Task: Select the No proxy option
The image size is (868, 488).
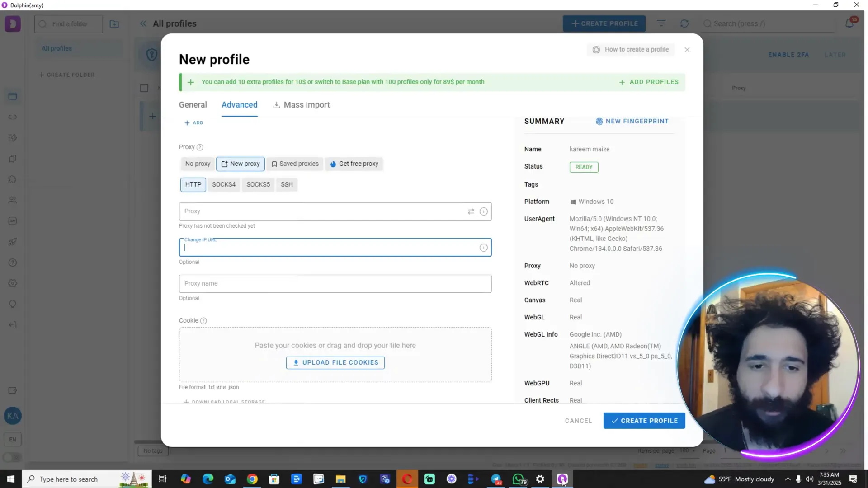Action: pyautogui.click(x=198, y=164)
